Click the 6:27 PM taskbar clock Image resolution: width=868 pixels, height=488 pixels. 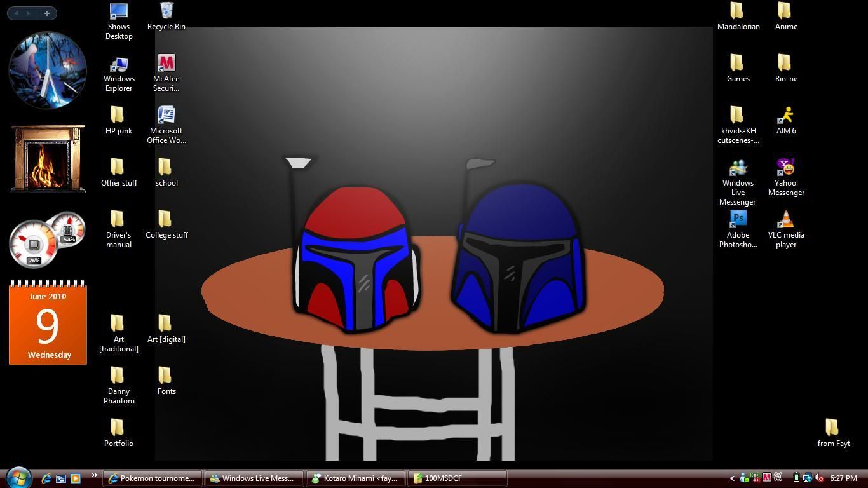843,478
